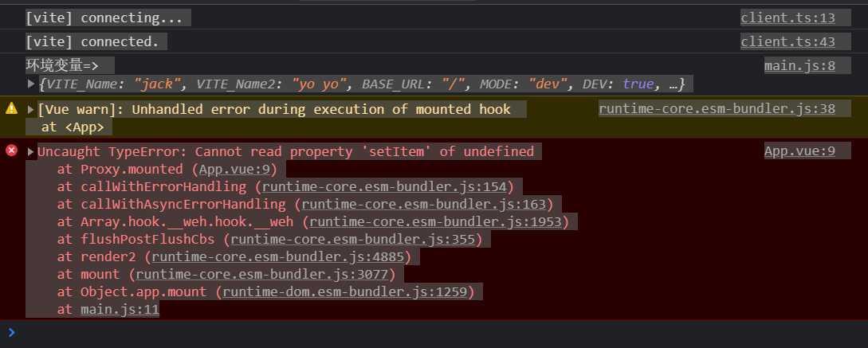The image size is (868, 348).
Task: Collapse the Uncaught TypeError stack trace
Action: click(31, 151)
